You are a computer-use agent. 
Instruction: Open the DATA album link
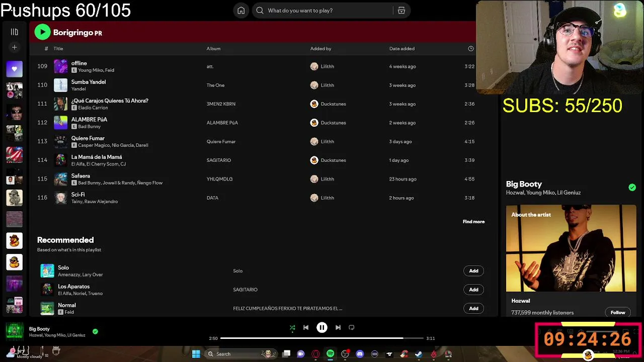tap(212, 198)
